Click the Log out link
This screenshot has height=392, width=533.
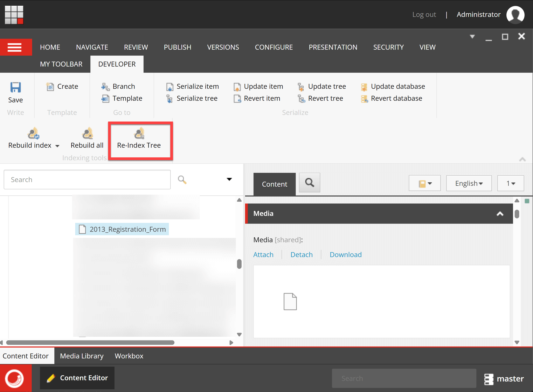(424, 14)
